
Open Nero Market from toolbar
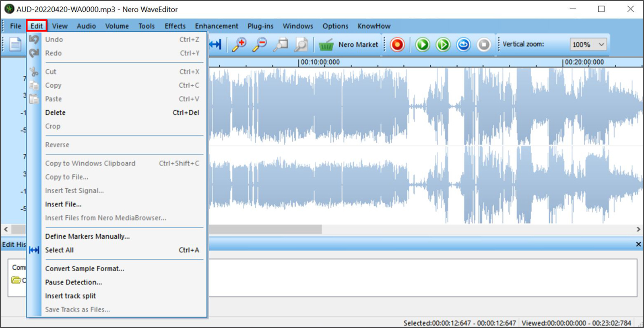[349, 45]
